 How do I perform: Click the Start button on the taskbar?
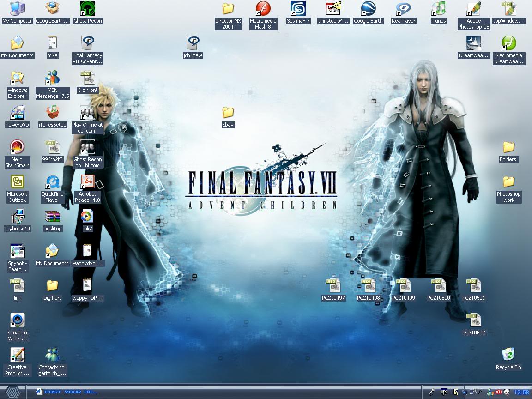click(12, 392)
